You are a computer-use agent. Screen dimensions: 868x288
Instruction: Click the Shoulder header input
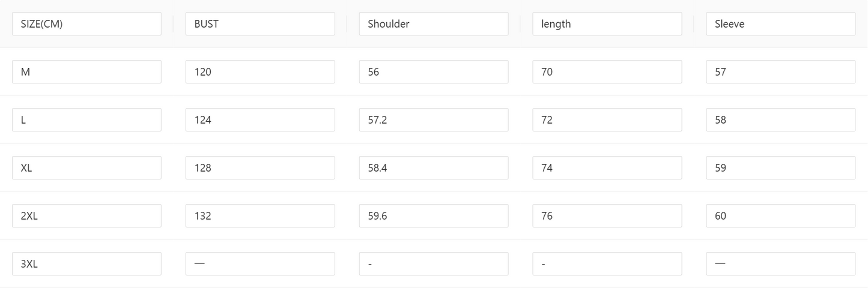(x=434, y=24)
